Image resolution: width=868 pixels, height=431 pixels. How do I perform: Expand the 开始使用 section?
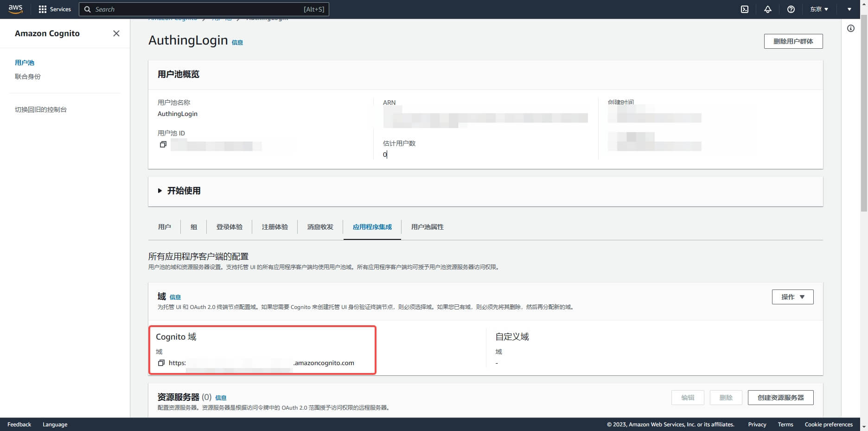click(160, 191)
